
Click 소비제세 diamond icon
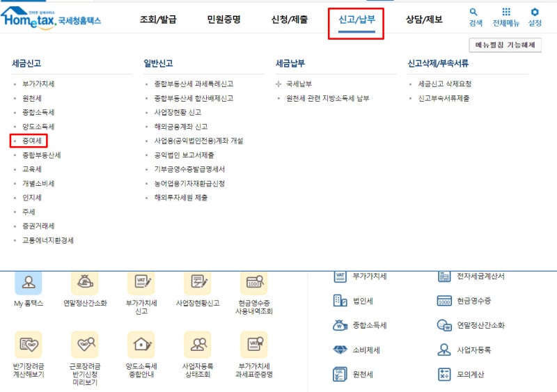340,350
